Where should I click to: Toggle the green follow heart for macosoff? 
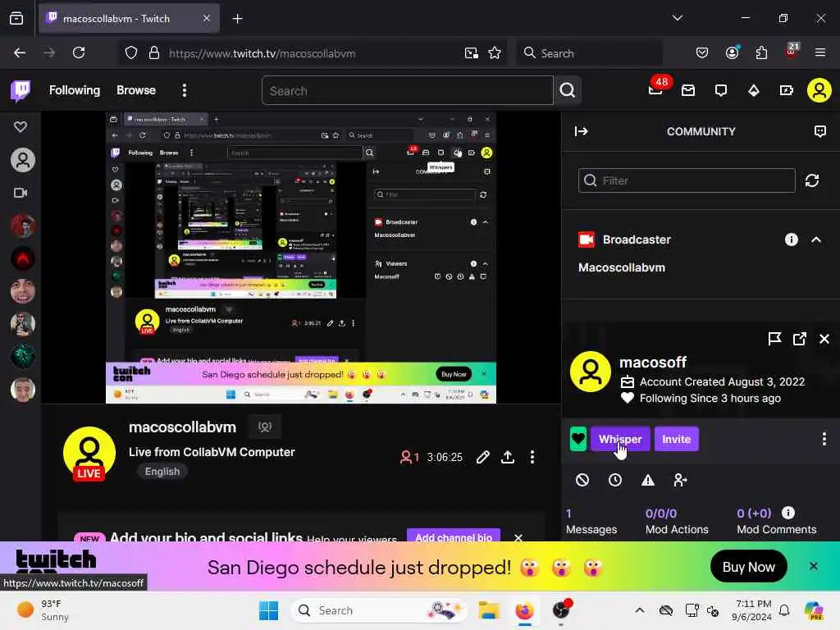tap(578, 440)
